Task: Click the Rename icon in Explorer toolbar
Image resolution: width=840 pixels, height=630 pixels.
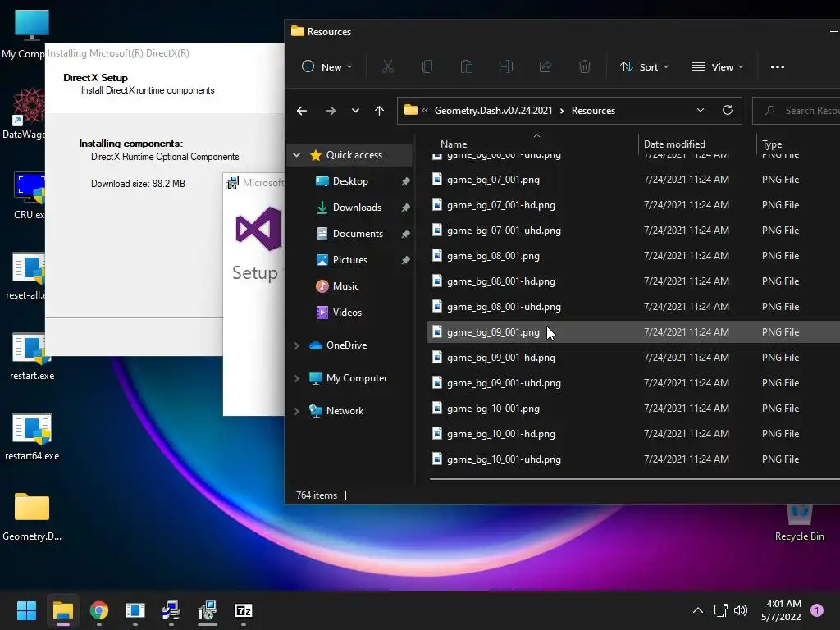Action: click(505, 66)
